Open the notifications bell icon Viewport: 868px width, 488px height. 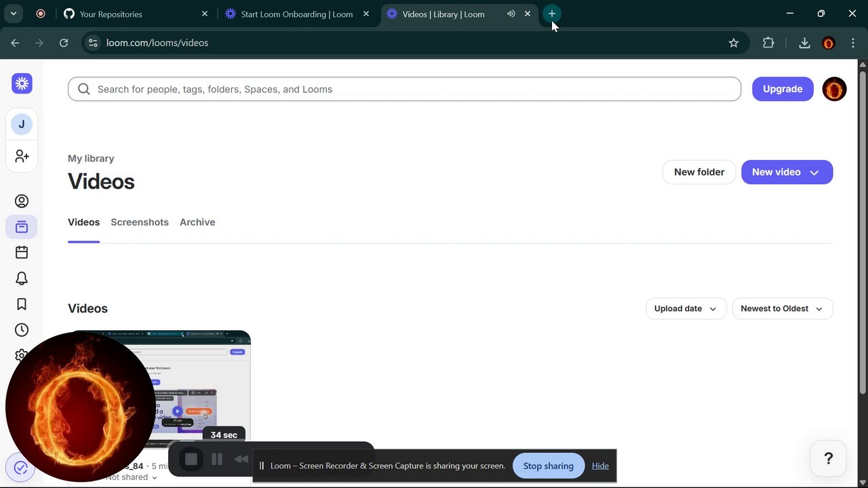point(22,279)
